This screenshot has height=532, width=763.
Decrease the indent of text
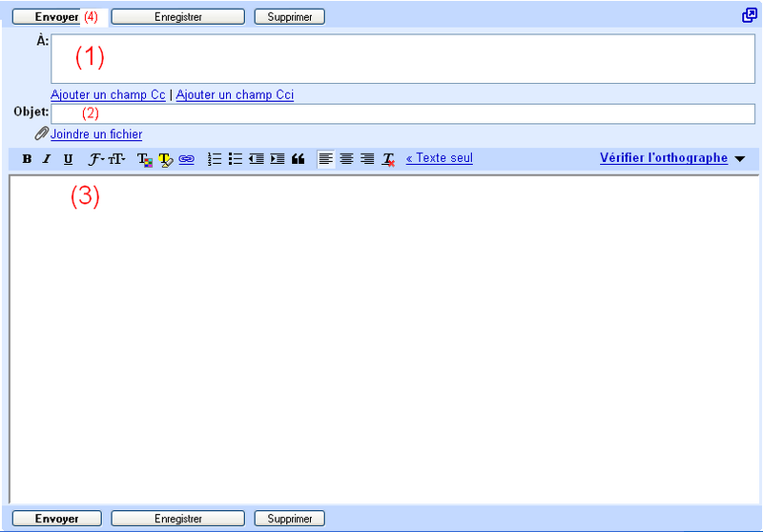point(257,158)
